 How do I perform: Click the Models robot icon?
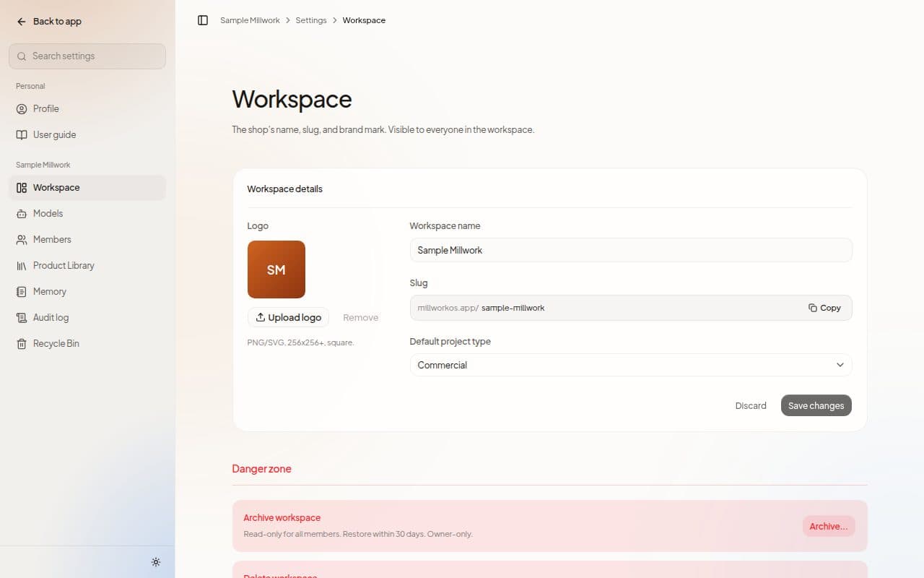click(22, 214)
